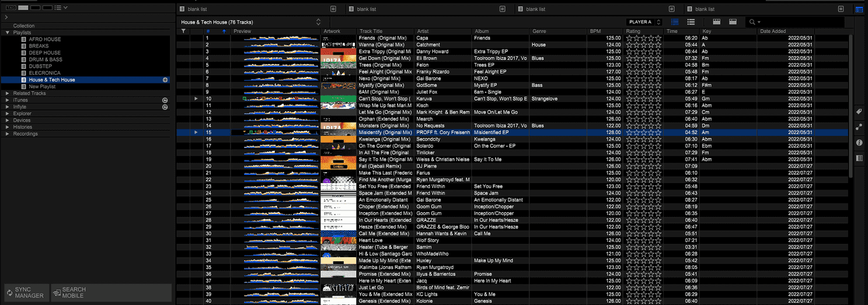Collapse the Playlists tree
This screenshot has height=305, width=868.
tap(8, 33)
